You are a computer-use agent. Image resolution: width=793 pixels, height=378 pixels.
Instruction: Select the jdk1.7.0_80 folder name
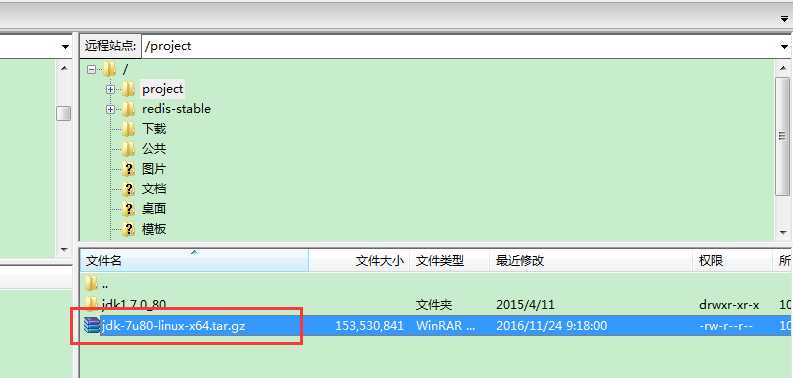[x=134, y=305]
